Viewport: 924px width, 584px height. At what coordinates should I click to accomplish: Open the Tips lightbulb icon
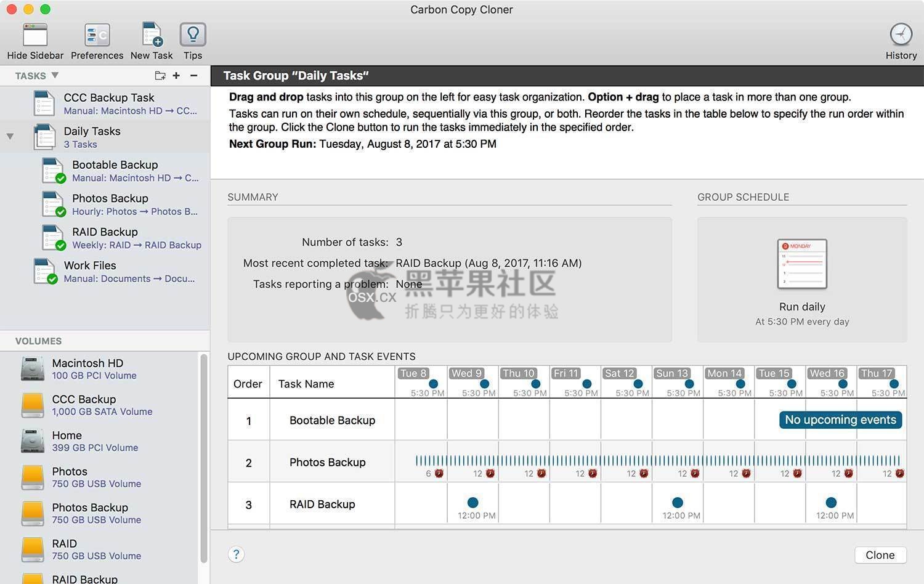193,34
